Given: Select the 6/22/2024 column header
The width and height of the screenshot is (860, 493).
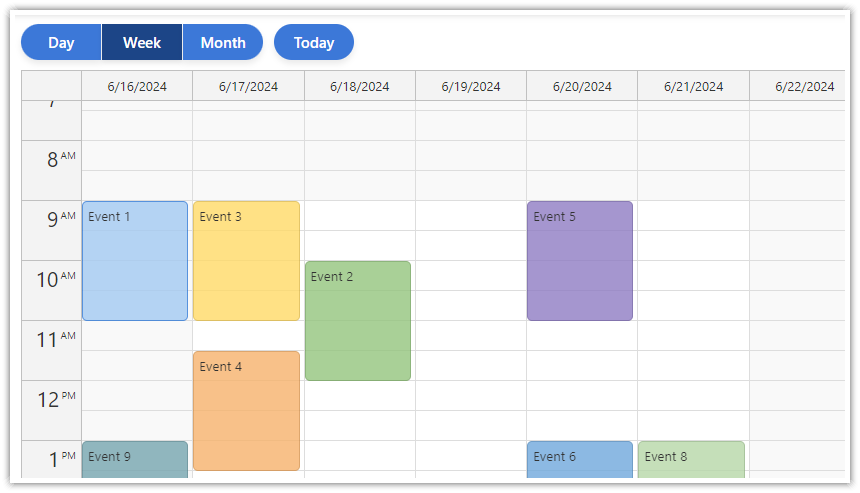Looking at the screenshot, I should tap(804, 86).
